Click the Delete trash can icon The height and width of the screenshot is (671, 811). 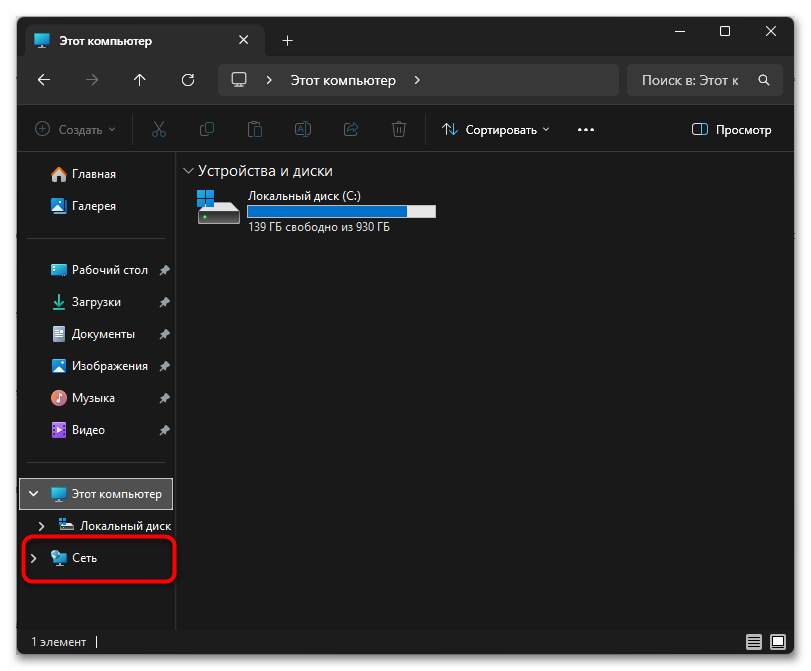(x=399, y=130)
